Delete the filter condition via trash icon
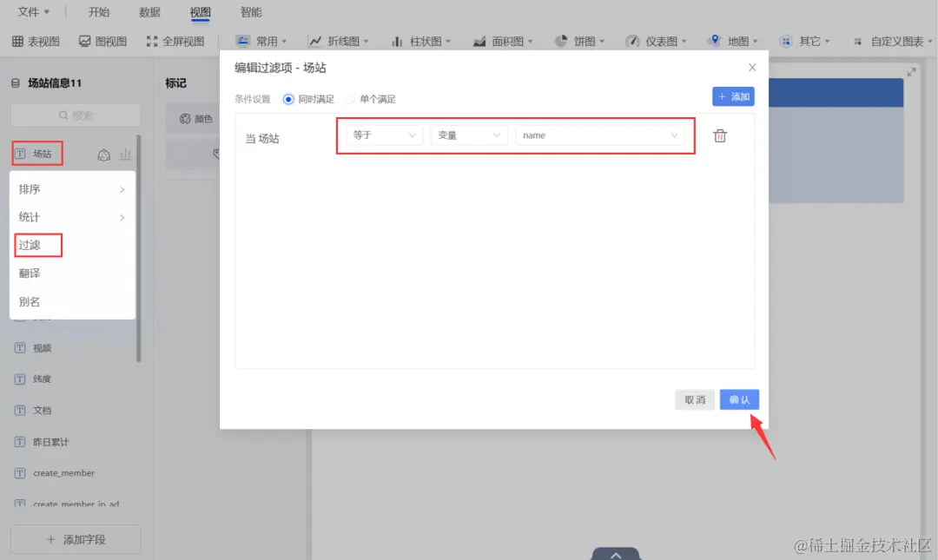Viewport: 938px width, 560px height. [720, 135]
